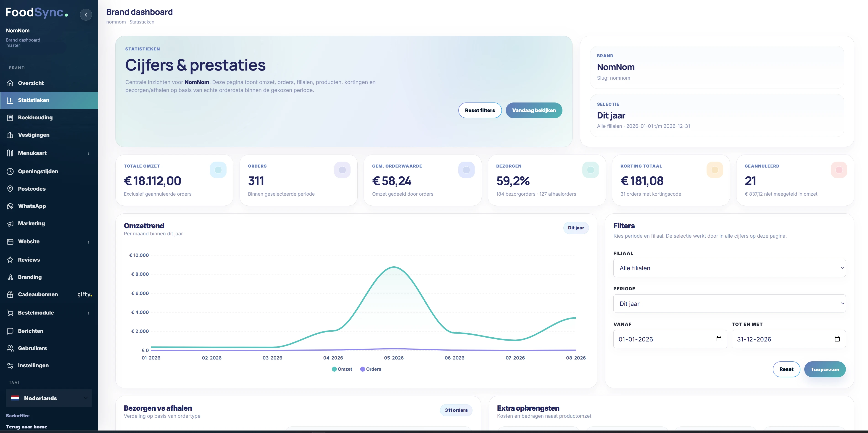Click the Gebruikers people icon
This screenshot has width=868, height=433.
11,349
